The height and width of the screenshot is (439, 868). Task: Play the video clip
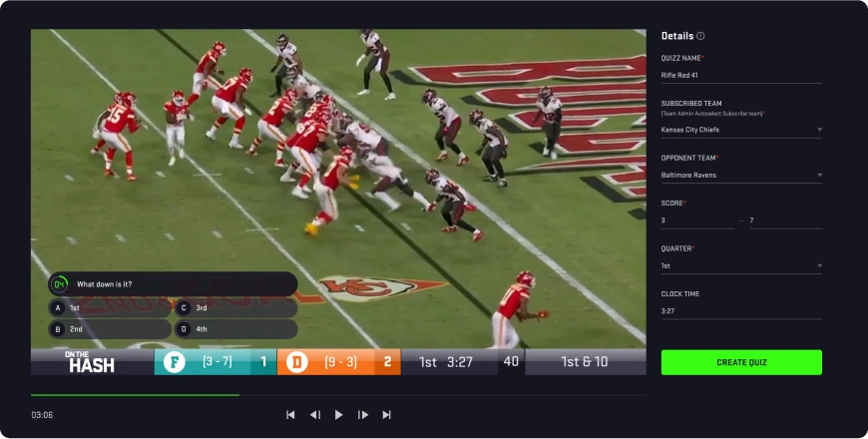[339, 415]
